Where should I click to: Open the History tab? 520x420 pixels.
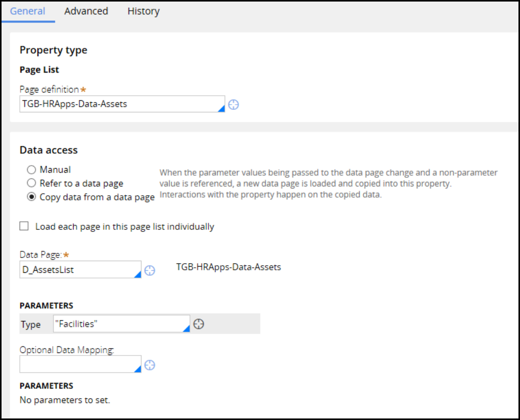point(144,11)
